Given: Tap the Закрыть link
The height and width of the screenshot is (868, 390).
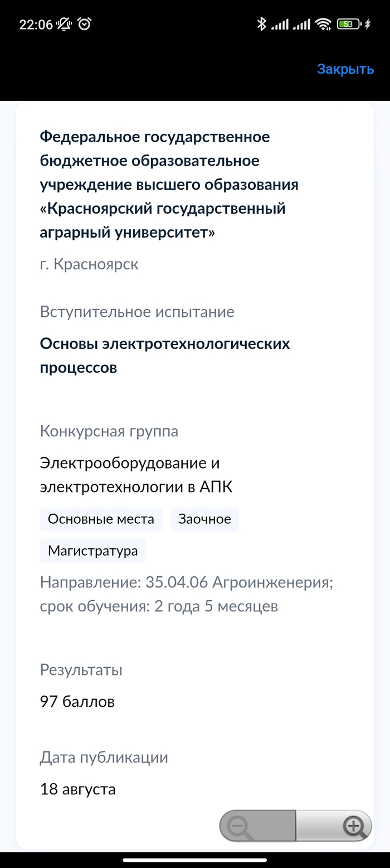Looking at the screenshot, I should pos(345,69).
